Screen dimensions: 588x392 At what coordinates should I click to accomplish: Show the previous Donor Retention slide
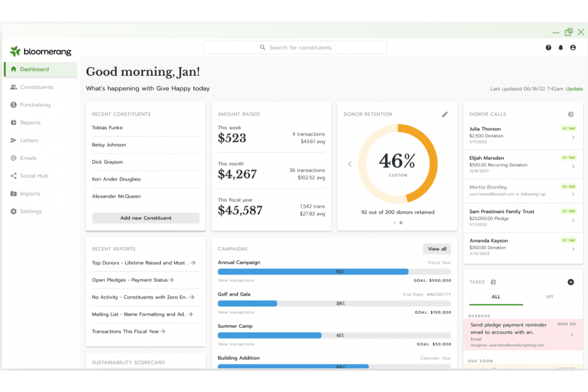[x=350, y=164]
